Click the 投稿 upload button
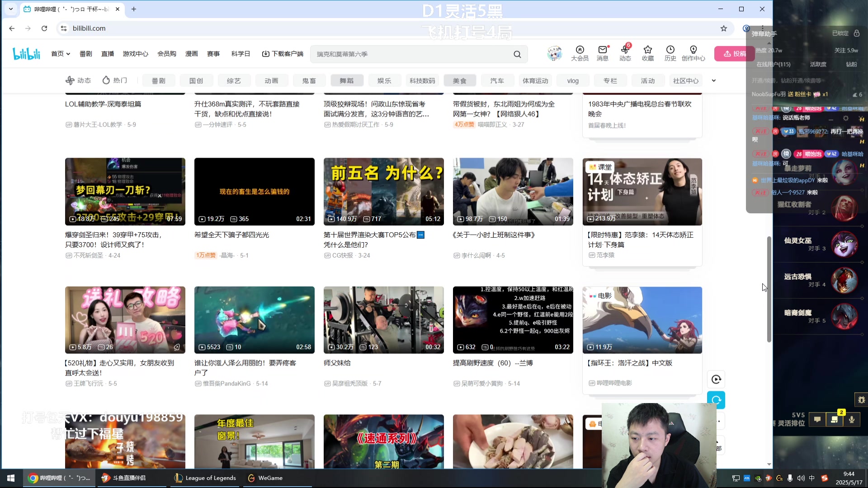The image size is (868, 488). [x=735, y=53]
